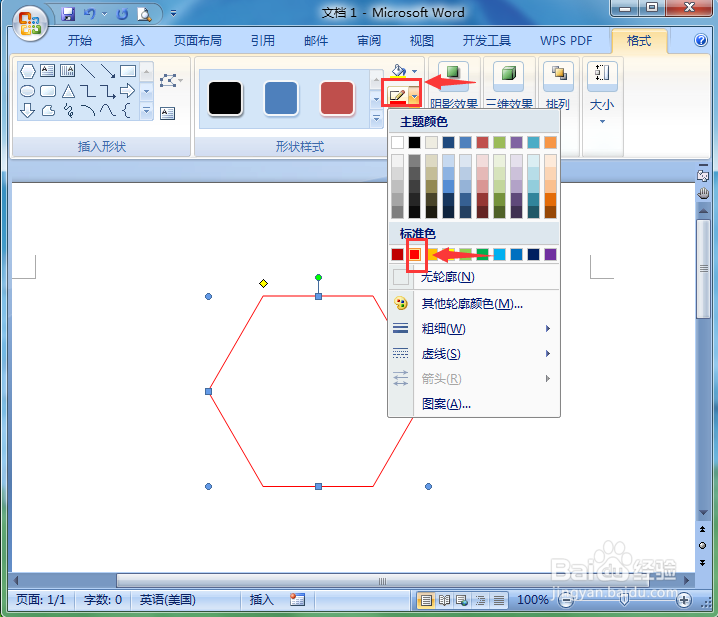Open the 引用 ribbon tab

[x=263, y=41]
